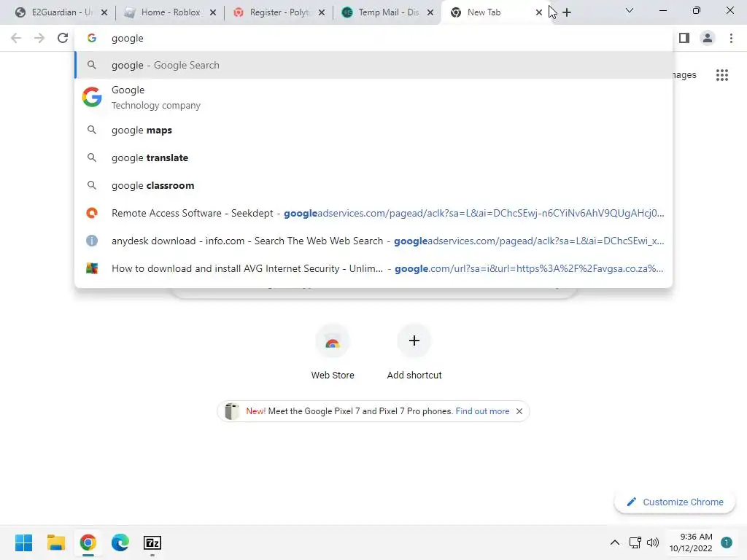This screenshot has height=560, width=747.
Task: Open 7-Zip from the taskbar
Action: click(152, 542)
